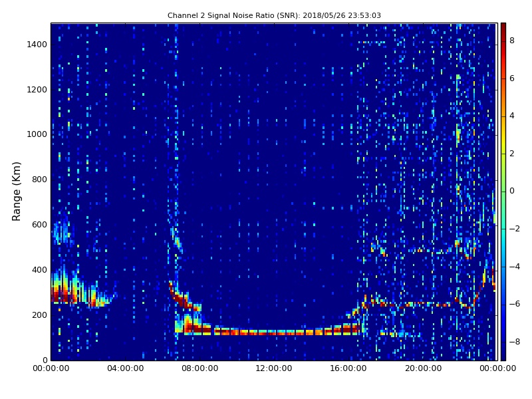532x399 pixels.
Task: Click the colorbar label −4
Action: pos(515,267)
